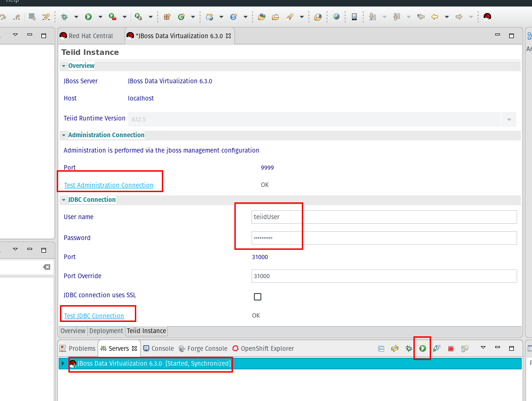Screen dimensions: 532x401
Task: Enable the JDBC connection uses SSL checkbox
Action: (258, 297)
